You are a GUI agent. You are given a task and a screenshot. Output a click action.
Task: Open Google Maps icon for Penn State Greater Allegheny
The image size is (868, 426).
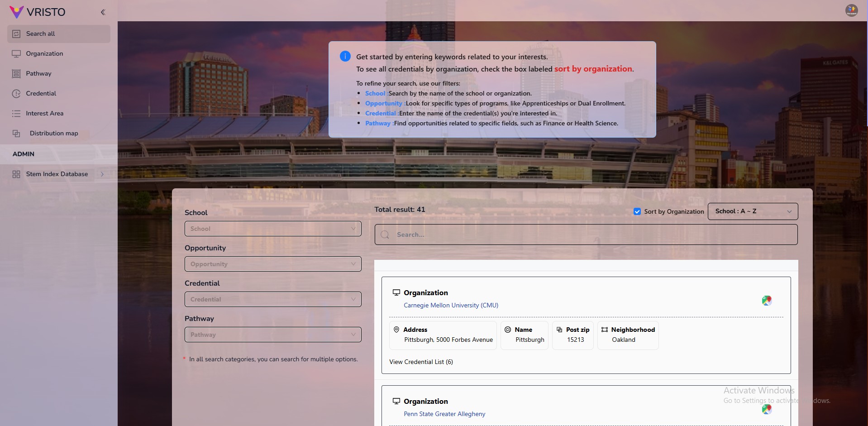tap(766, 409)
